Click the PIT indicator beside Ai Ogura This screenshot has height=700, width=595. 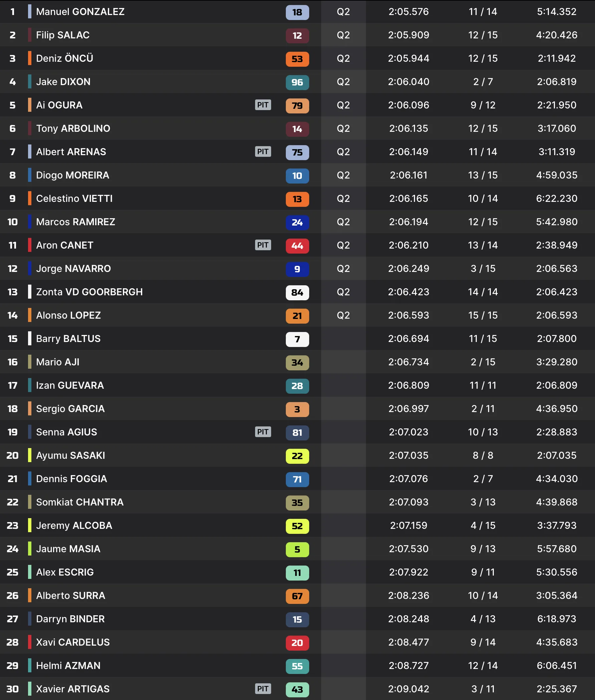coord(263,105)
